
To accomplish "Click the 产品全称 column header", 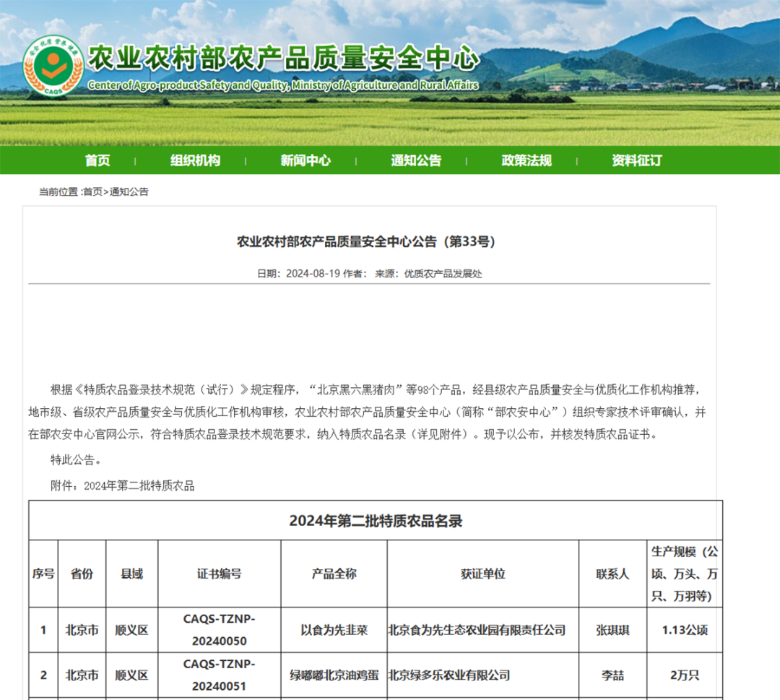I will (334, 574).
